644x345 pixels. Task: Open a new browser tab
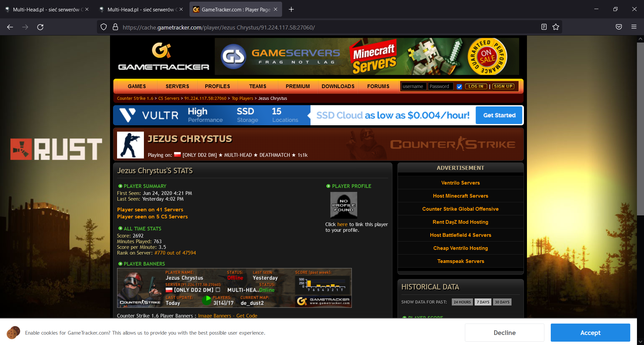pyautogui.click(x=291, y=9)
